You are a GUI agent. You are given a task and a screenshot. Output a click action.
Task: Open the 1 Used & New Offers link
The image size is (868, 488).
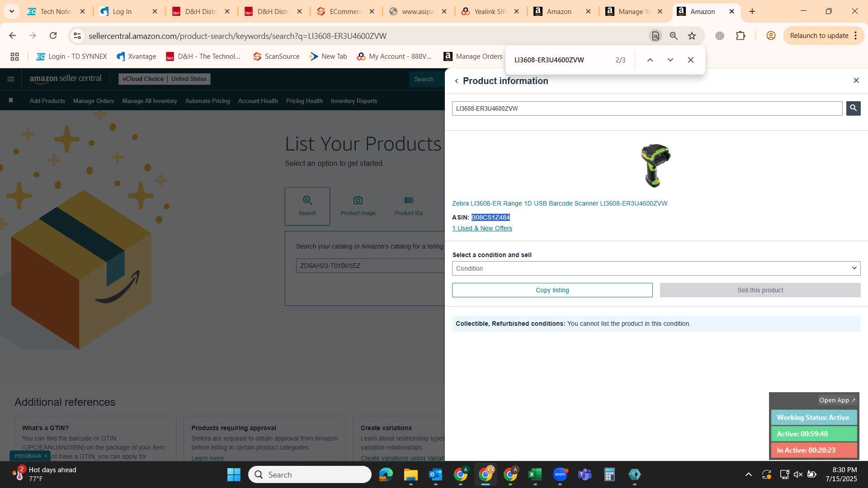[x=482, y=228]
